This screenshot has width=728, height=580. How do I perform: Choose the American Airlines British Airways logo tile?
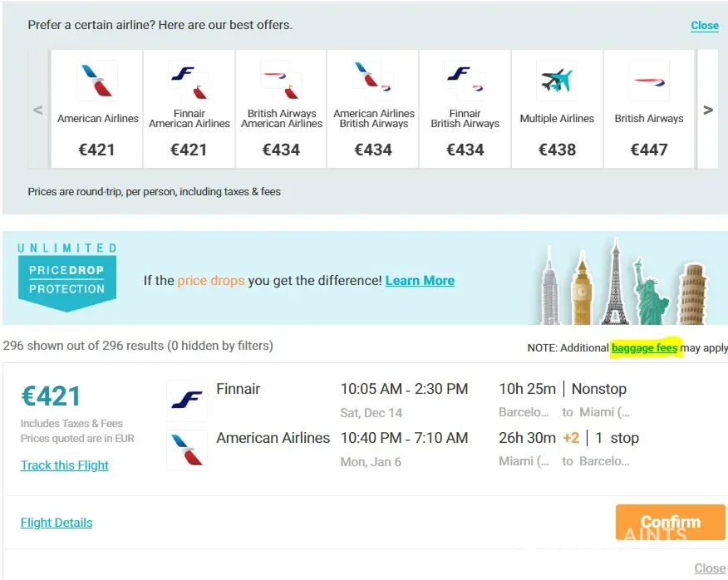tap(373, 80)
